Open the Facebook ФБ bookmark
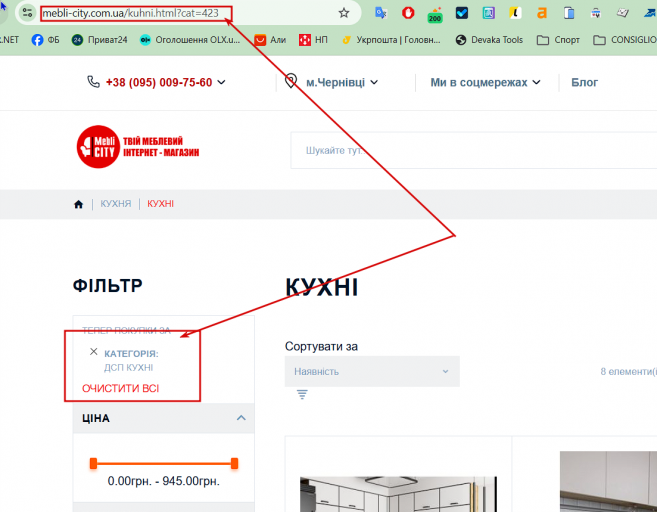657x512 pixels. 45,40
